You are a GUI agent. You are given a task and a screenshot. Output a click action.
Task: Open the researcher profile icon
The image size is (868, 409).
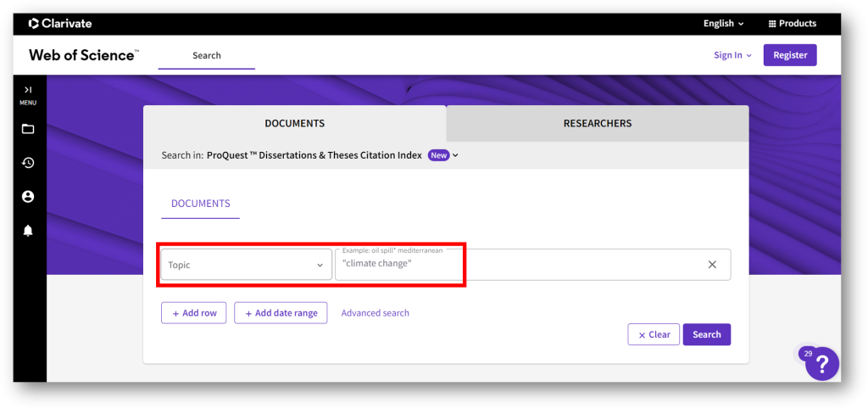pyautogui.click(x=28, y=197)
